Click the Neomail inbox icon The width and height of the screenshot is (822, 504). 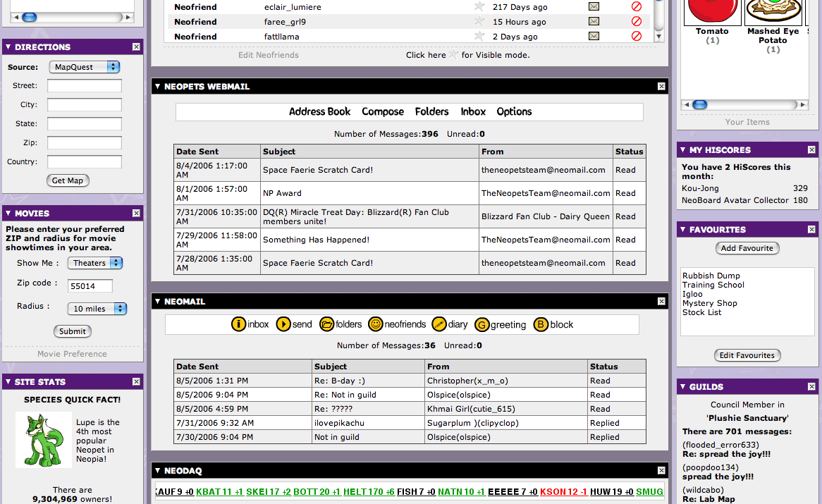[x=239, y=324]
